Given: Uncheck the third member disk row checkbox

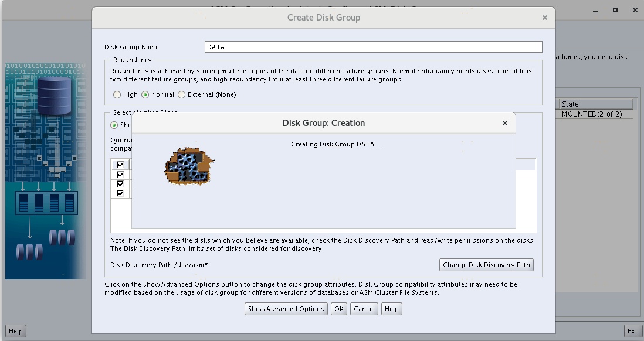Looking at the screenshot, I should pyautogui.click(x=120, y=193).
